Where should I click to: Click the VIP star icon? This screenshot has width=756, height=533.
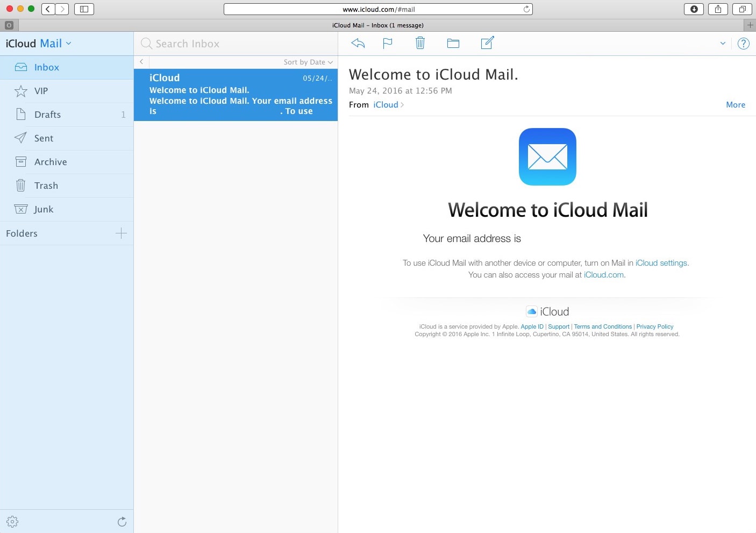pyautogui.click(x=20, y=91)
